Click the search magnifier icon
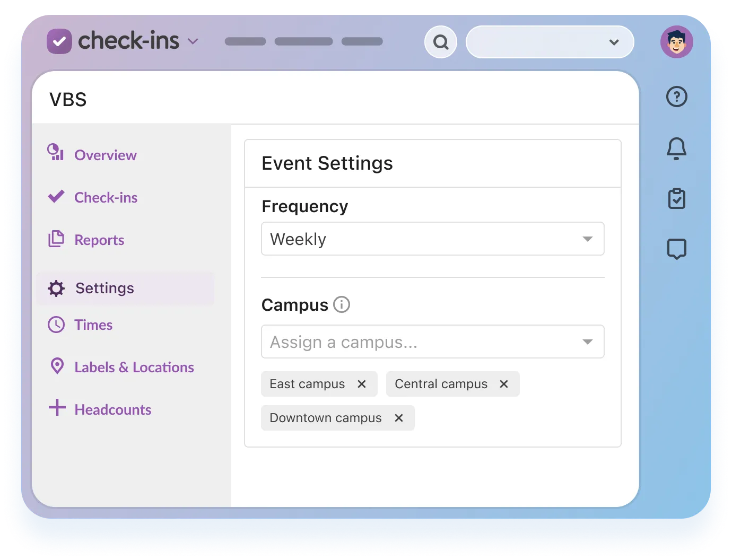The image size is (732, 560). 440,42
